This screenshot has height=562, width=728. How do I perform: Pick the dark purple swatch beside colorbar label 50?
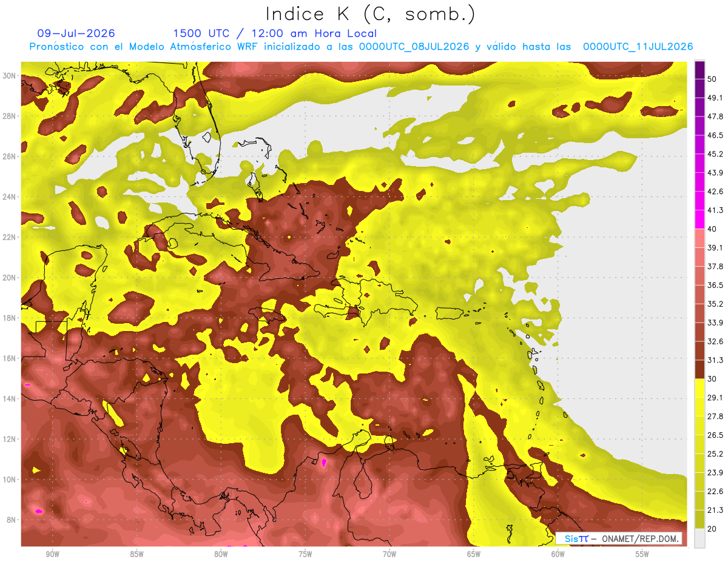coord(699,70)
